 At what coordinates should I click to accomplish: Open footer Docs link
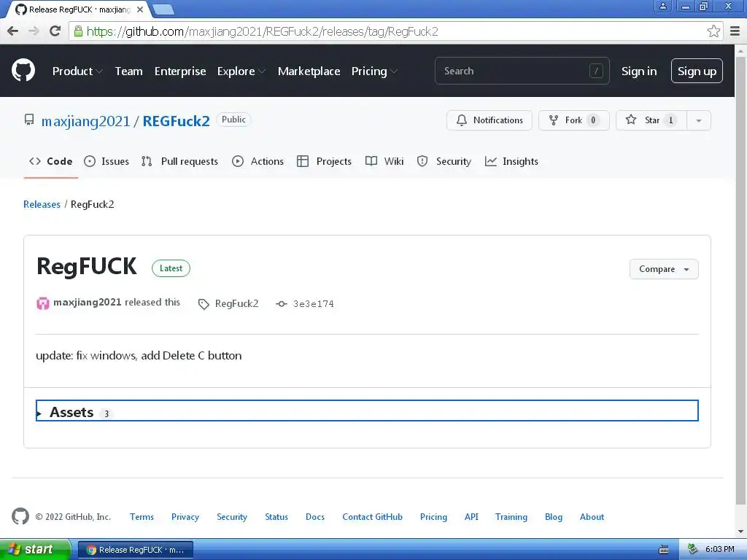(315, 517)
